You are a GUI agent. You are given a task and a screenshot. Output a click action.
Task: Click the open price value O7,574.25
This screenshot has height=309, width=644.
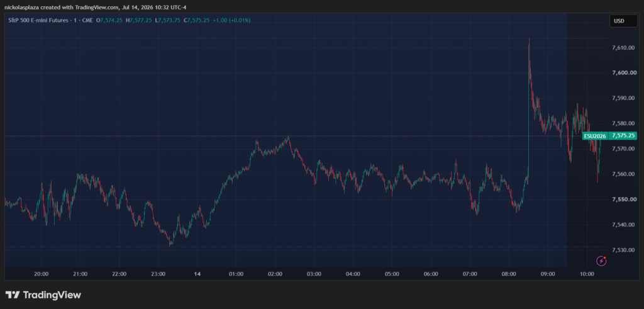coord(111,20)
